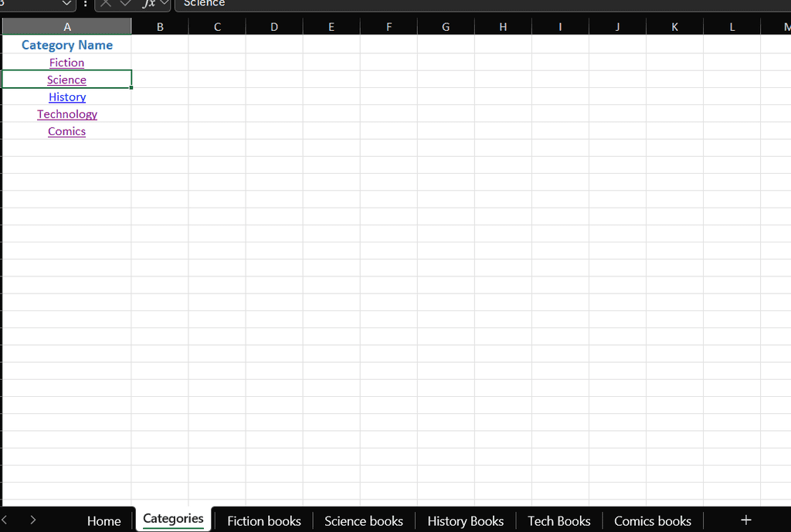Cancel the formula bar entry
791x532 pixels.
coord(105,3)
